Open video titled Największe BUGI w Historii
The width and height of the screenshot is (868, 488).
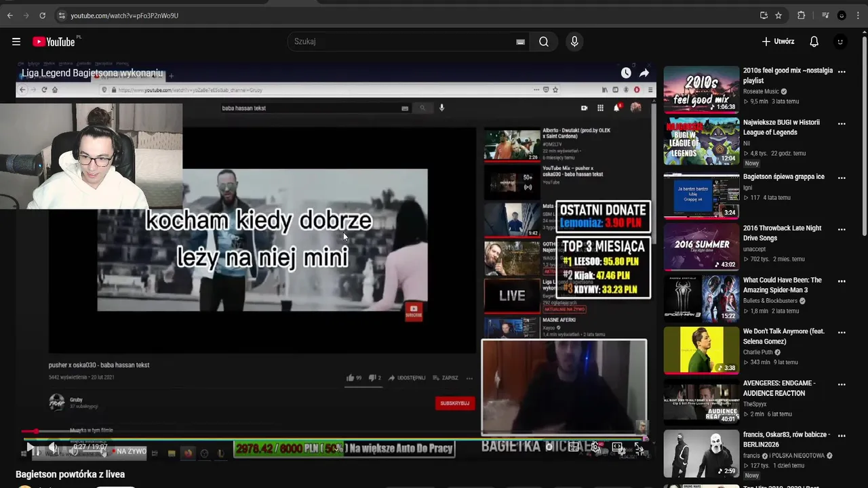(x=781, y=127)
